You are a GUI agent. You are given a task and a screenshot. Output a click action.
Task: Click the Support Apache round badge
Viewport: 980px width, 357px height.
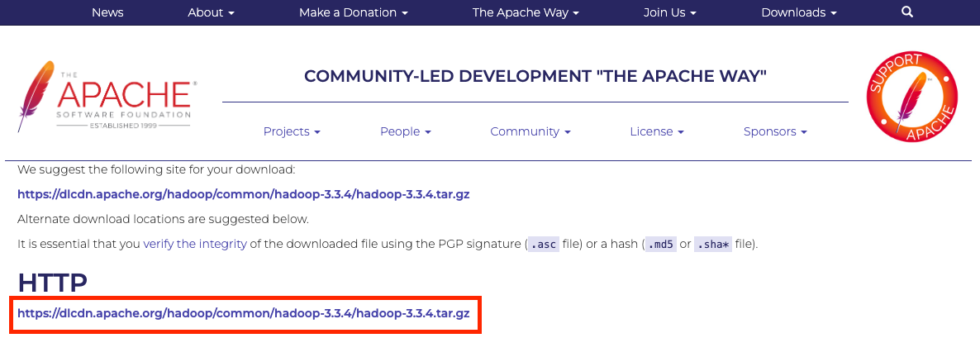click(912, 97)
